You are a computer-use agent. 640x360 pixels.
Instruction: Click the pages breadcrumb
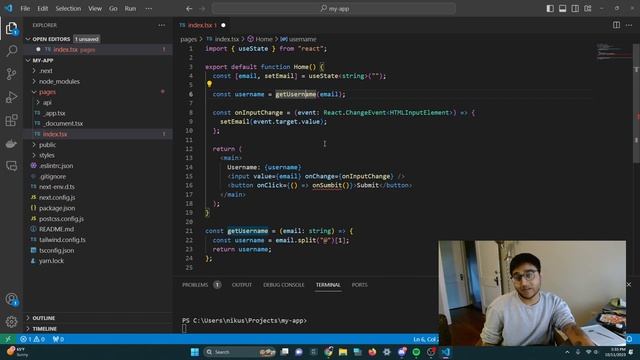[x=189, y=39]
